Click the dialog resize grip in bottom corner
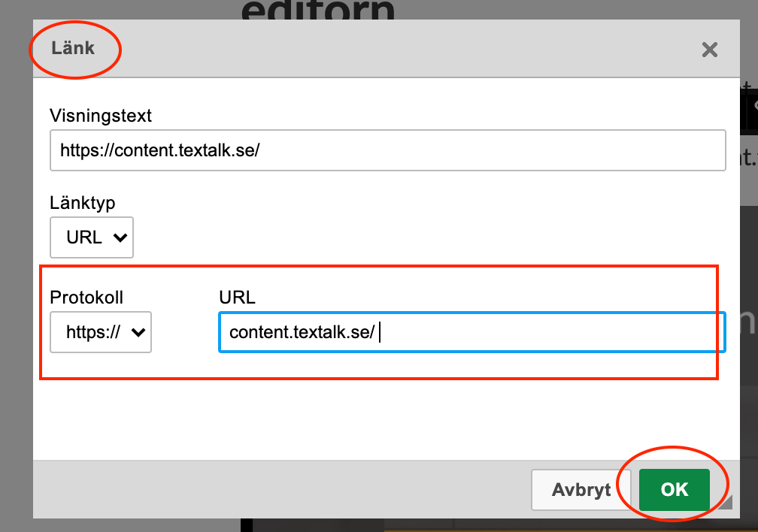758x532 pixels. tap(725, 503)
